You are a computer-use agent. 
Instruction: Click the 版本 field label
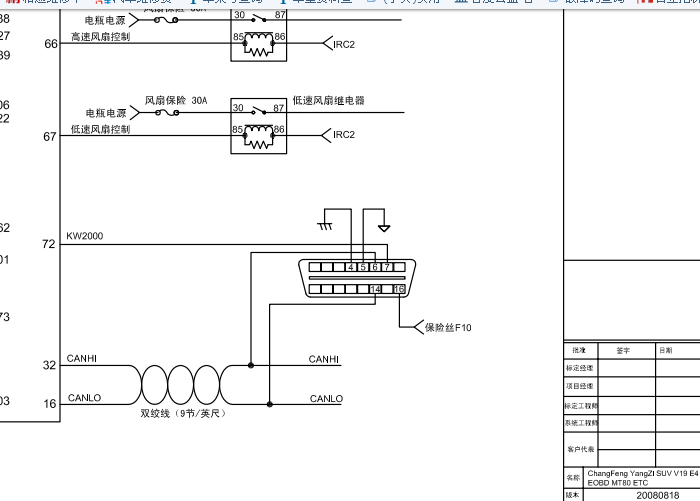[572, 495]
